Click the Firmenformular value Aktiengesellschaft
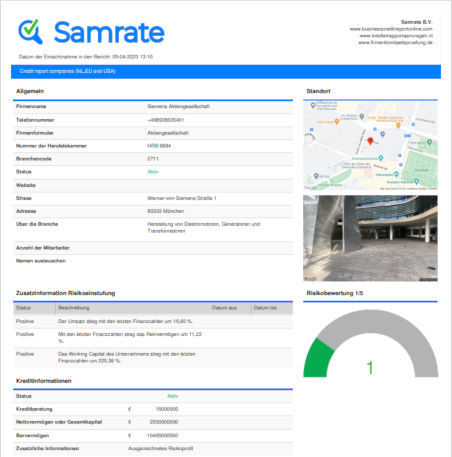The height and width of the screenshot is (457, 452). 168,133
